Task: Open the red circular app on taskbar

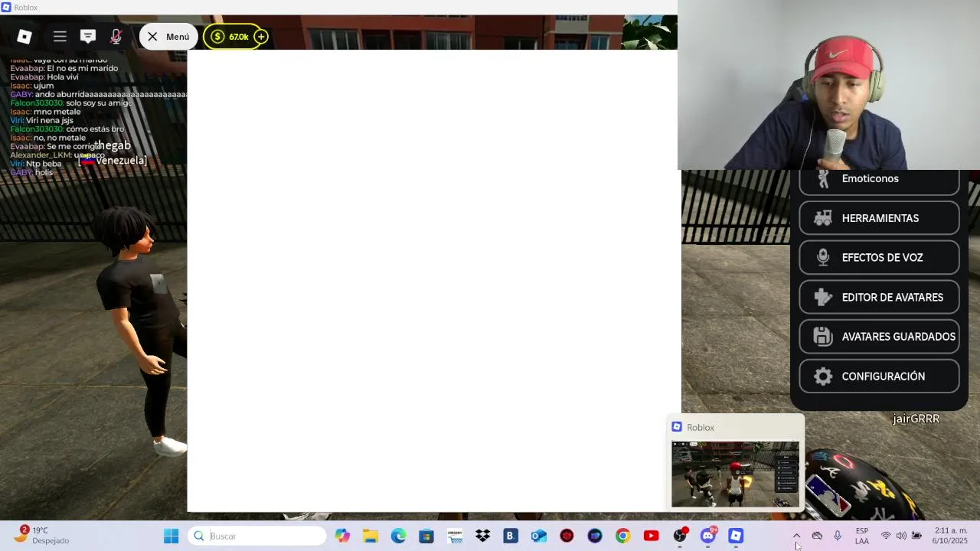Action: [567, 536]
